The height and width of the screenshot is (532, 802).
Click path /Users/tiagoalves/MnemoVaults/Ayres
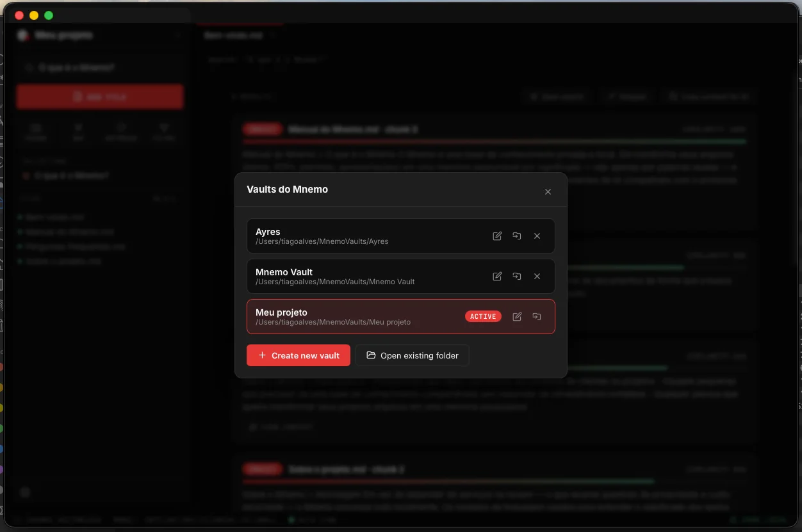click(x=322, y=241)
